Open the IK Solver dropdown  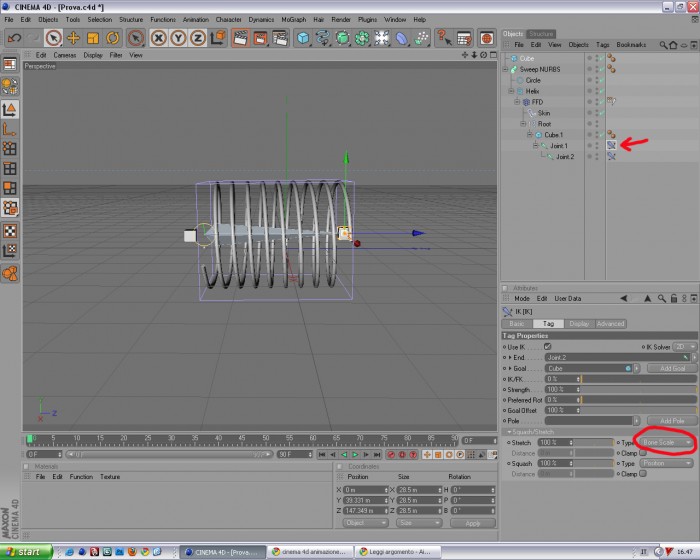685,347
